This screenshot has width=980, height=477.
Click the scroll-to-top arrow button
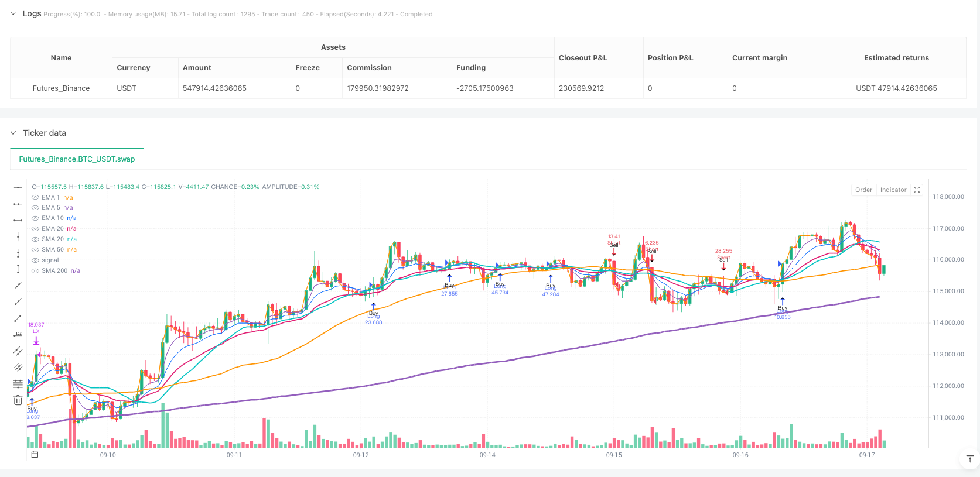tap(969, 459)
